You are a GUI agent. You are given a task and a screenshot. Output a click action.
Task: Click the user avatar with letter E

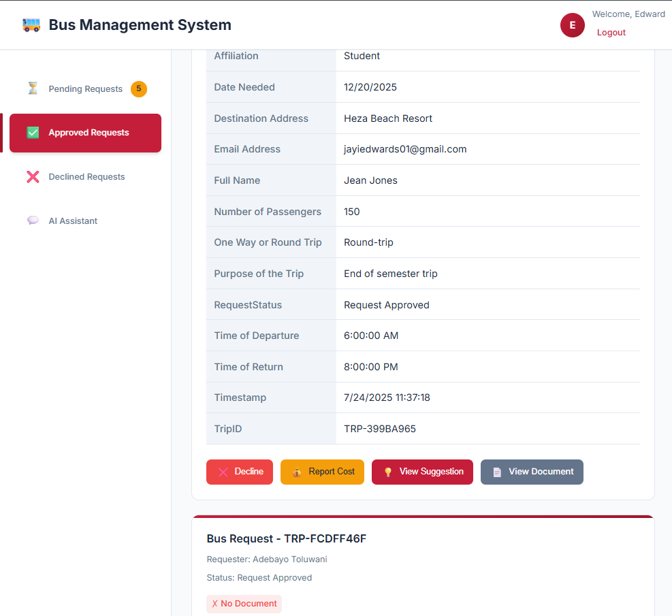(x=572, y=25)
